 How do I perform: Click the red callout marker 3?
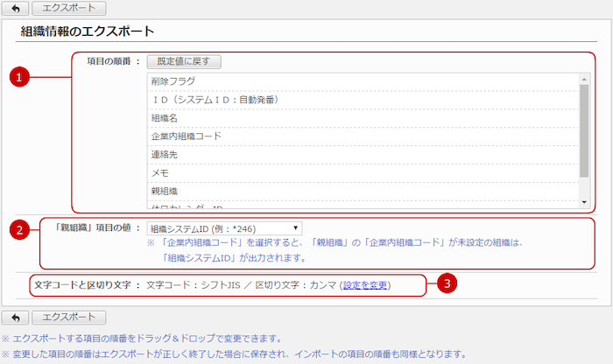447,284
